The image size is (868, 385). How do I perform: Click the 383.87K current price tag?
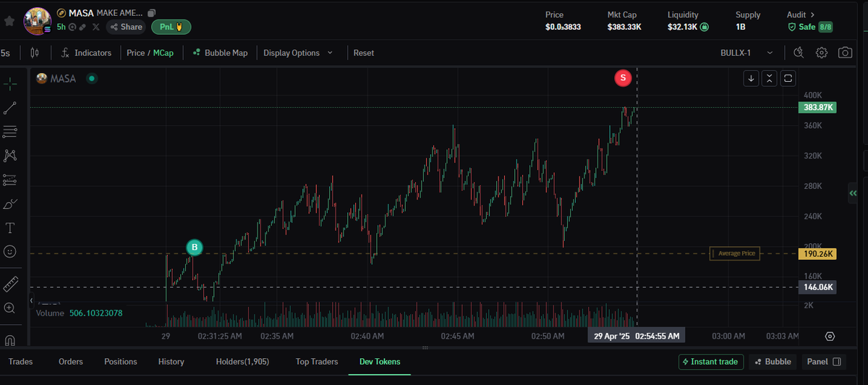click(x=818, y=107)
